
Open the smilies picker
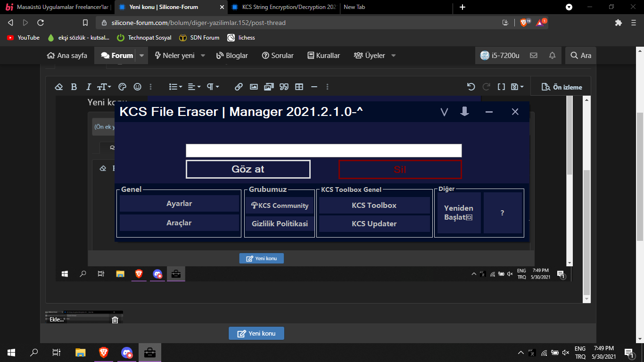(x=137, y=87)
